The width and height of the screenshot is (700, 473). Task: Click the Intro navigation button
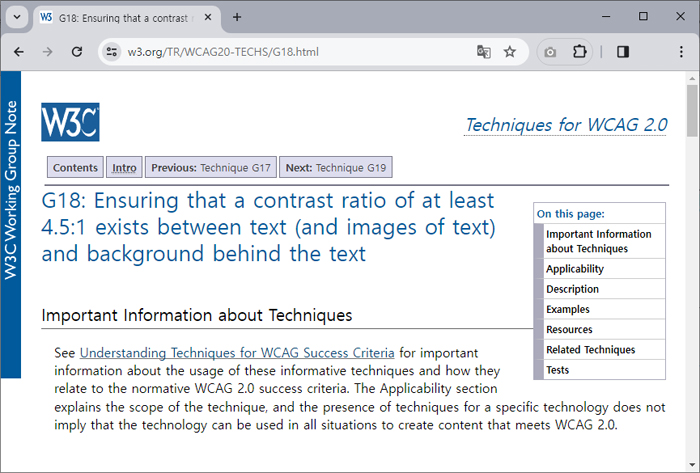click(124, 168)
